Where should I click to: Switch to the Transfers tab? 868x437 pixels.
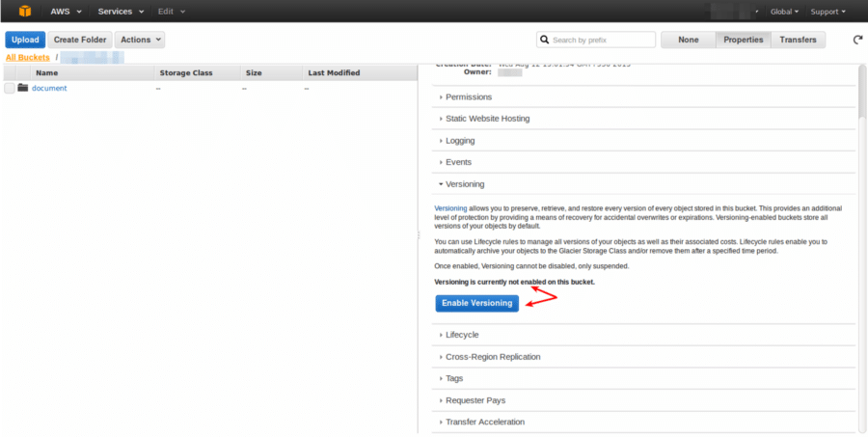coord(798,40)
